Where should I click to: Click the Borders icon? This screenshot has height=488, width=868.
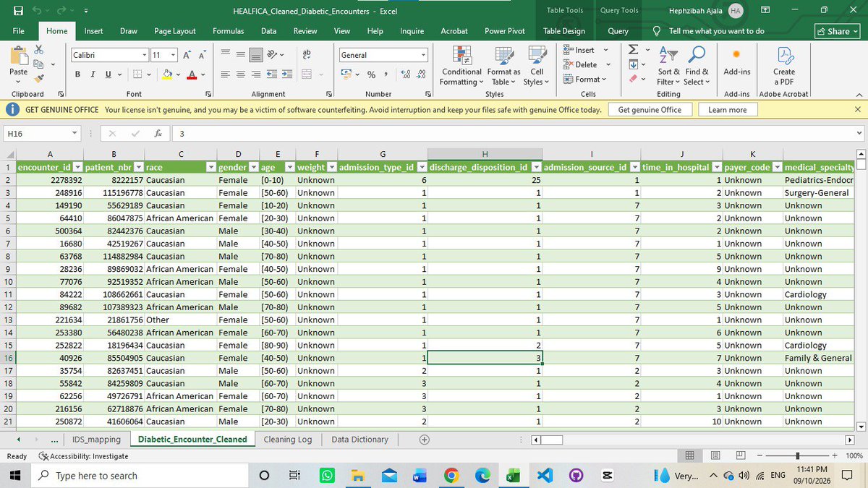[139, 74]
